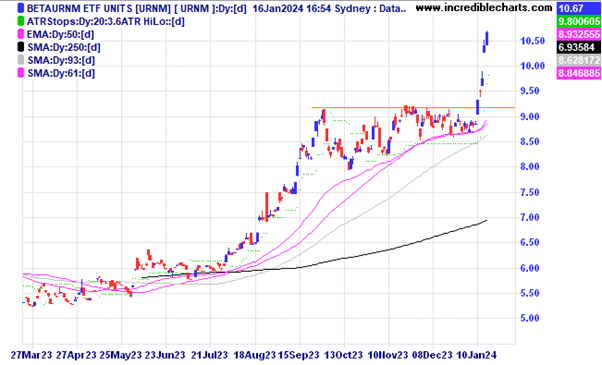The height and width of the screenshot is (365, 602).
Task: Click the 27Mar23 date axis label
Action: point(31,355)
